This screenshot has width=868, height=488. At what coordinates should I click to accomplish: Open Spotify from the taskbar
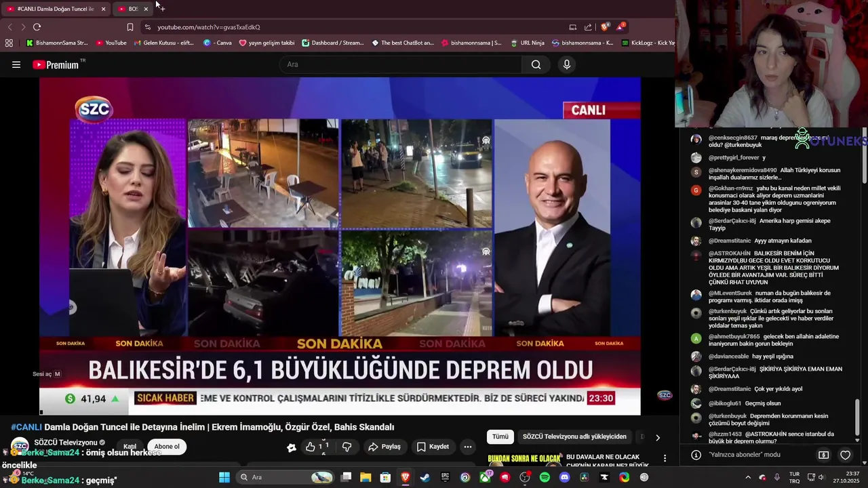(545, 477)
